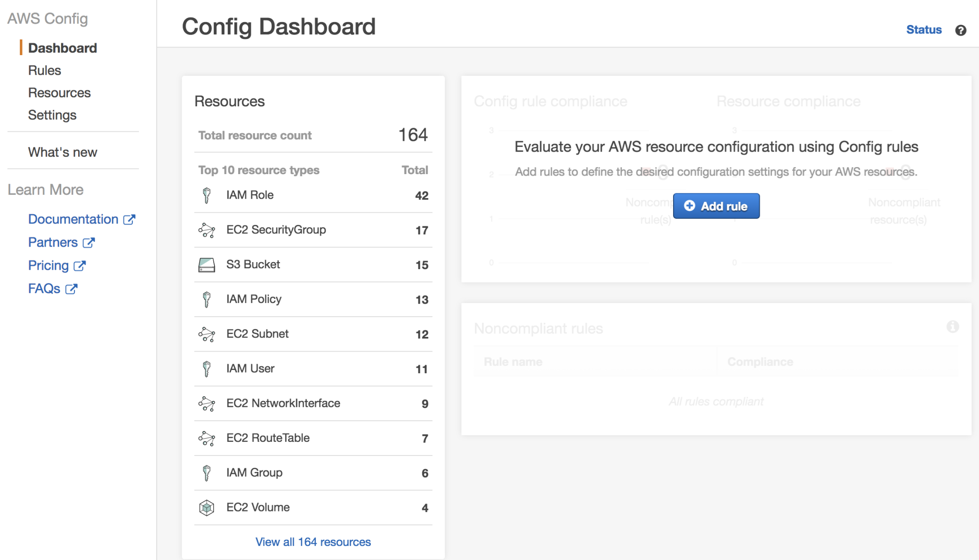Screen dimensions: 979x560
Task: Open View all 164 resources link
Action: [x=313, y=542]
